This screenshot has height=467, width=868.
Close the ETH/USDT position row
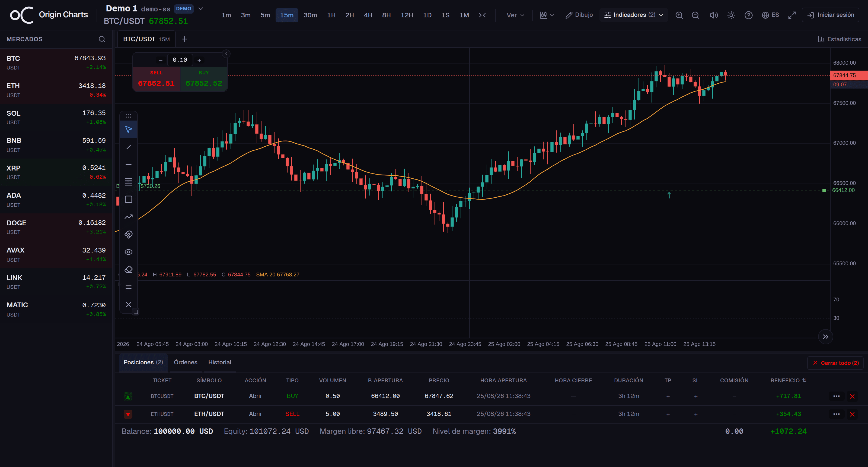(852, 414)
